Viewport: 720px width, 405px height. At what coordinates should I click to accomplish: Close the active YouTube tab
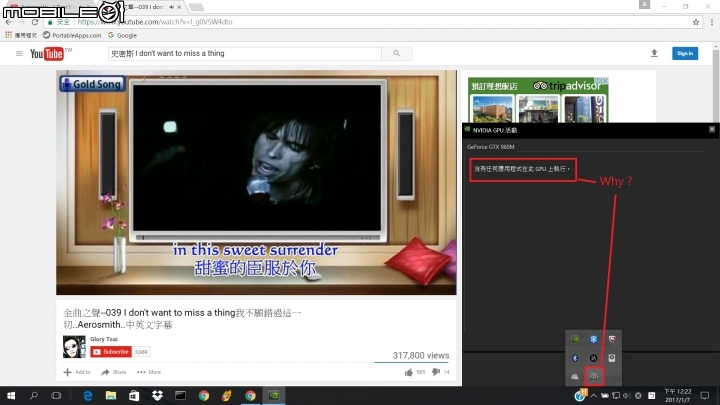179,7
